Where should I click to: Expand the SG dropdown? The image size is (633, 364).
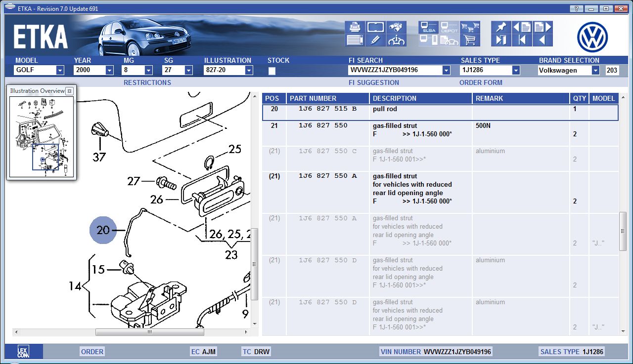188,70
